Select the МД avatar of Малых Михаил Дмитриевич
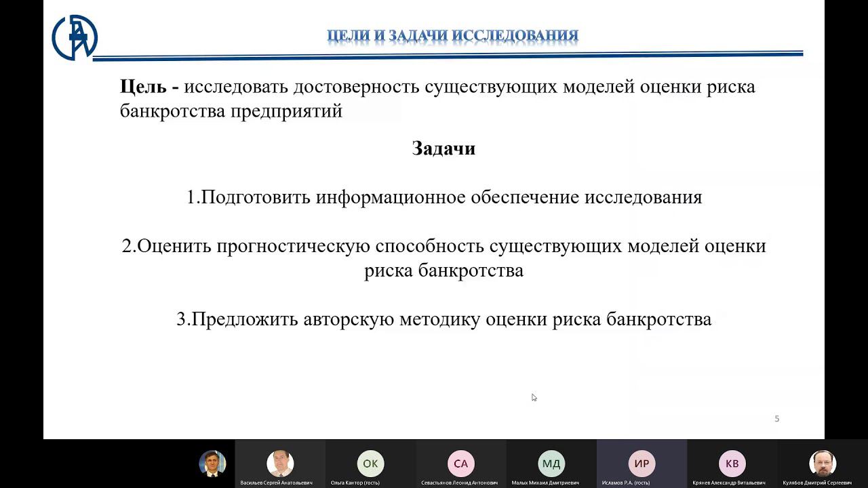Image resolution: width=868 pixels, height=488 pixels. click(551, 464)
